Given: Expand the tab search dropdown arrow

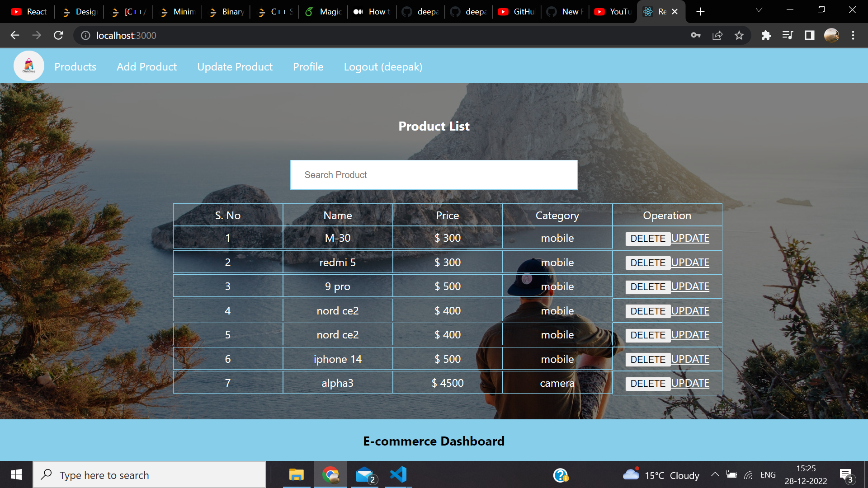Looking at the screenshot, I should click(759, 10).
